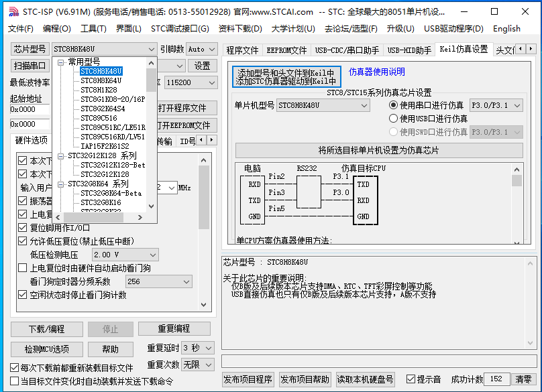
Task: Enable 当目标文件变化时自动装载并发送下载命令 checkbox
Action: pos(15,381)
